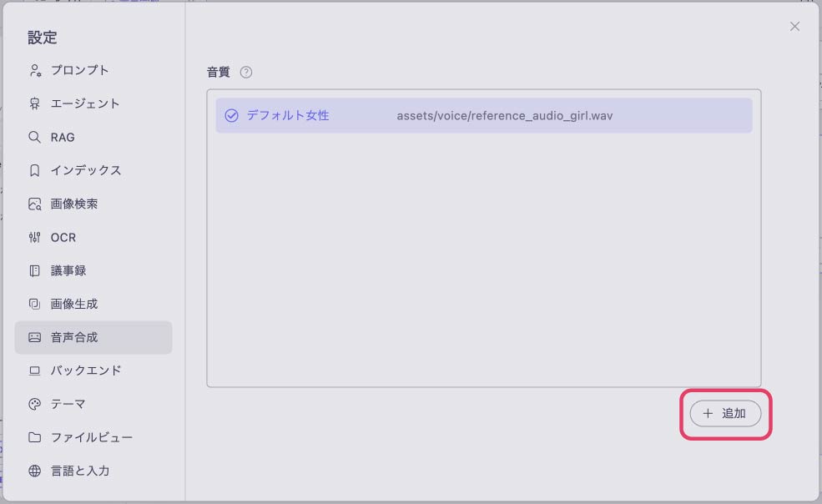822x504 pixels.
Task: Toggle the デフォルト女性 check circle
Action: [x=231, y=115]
